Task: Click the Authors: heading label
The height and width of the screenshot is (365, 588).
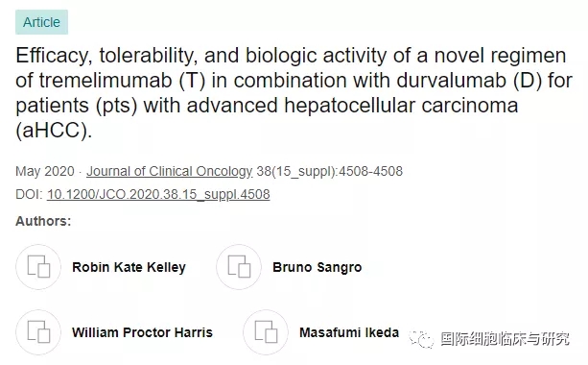Action: point(43,221)
